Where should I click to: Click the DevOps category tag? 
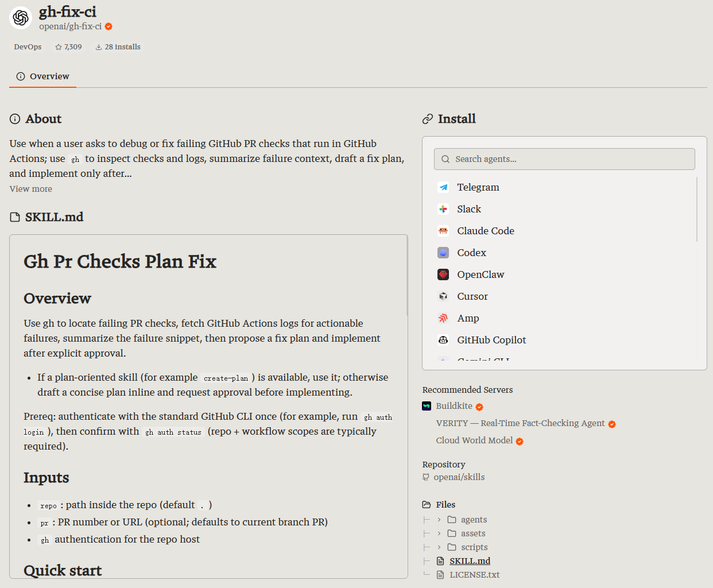28,47
